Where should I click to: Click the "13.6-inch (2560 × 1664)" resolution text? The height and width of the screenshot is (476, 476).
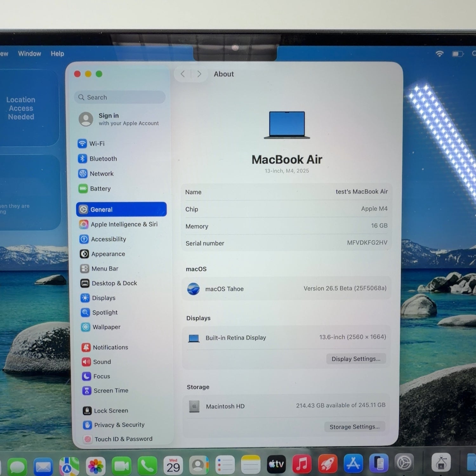[x=353, y=337]
